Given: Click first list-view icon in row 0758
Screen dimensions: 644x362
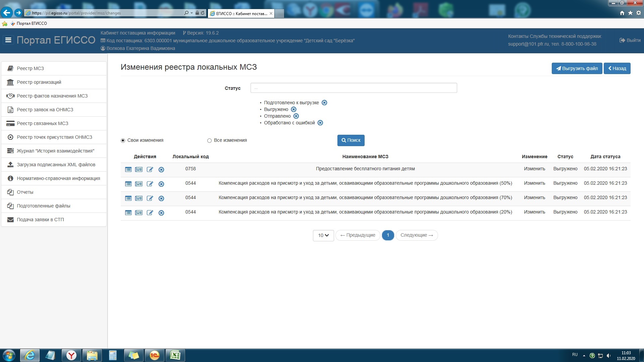Looking at the screenshot, I should 128,170.
